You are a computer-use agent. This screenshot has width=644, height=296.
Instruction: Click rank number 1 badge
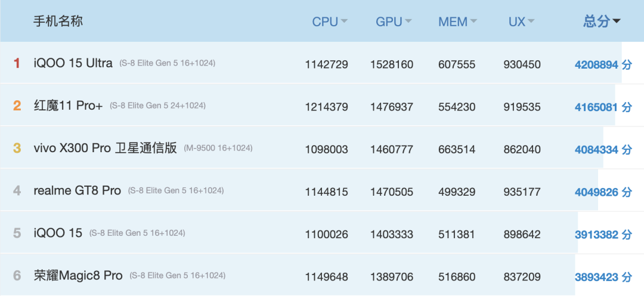pos(17,63)
